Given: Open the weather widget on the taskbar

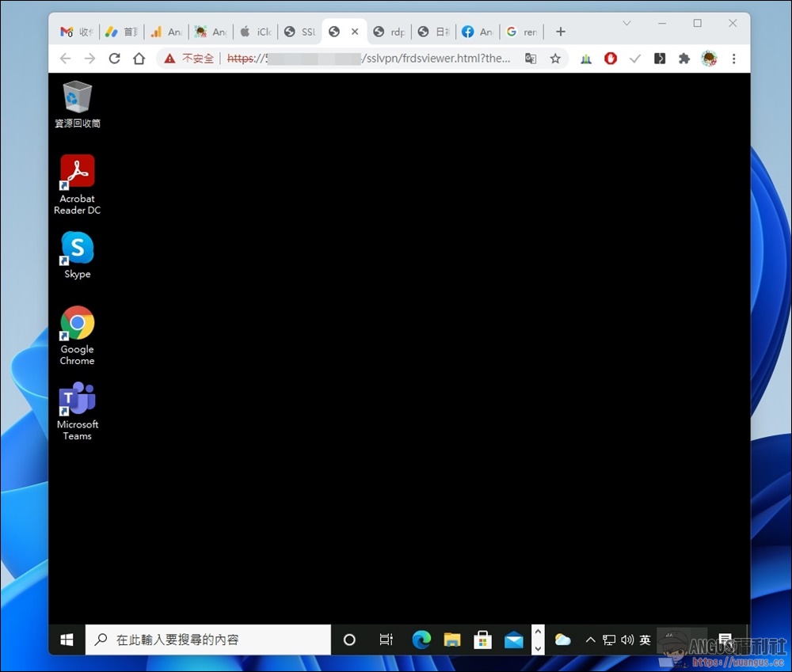Looking at the screenshot, I should [562, 640].
